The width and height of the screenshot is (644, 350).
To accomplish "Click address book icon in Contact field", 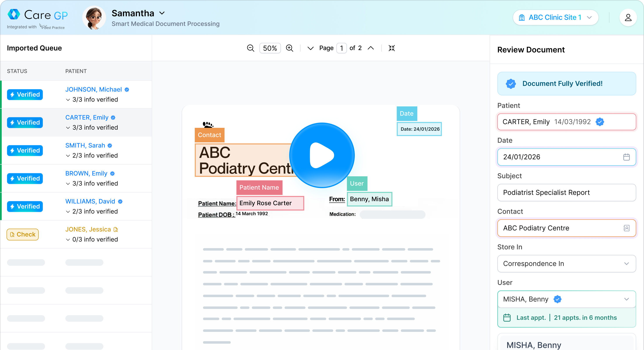I will pos(626,228).
